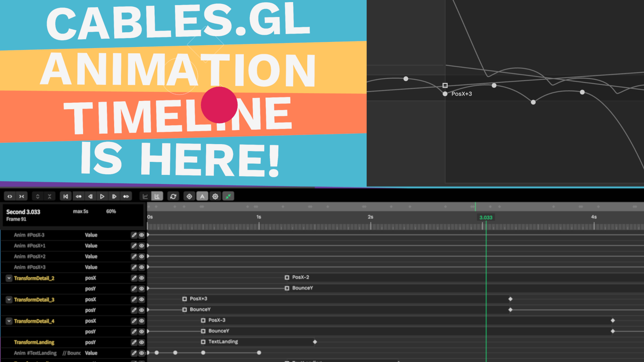The height and width of the screenshot is (362, 644).
Task: Step forward one frame
Action: pyautogui.click(x=114, y=196)
